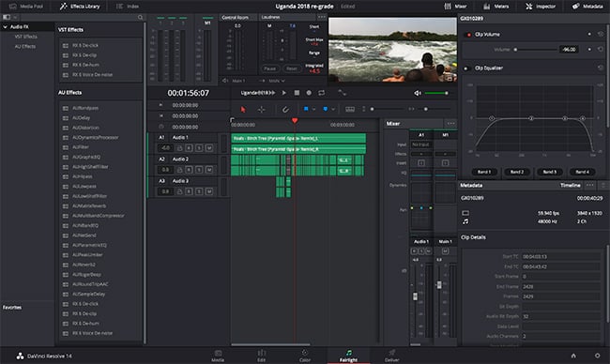
Task: Adjust the green monitor volume slider
Action: (436, 93)
